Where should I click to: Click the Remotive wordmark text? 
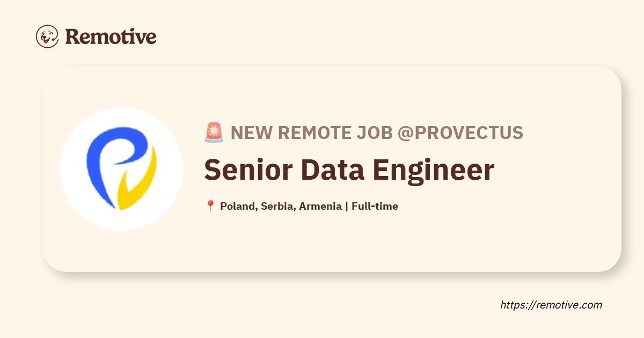(111, 36)
